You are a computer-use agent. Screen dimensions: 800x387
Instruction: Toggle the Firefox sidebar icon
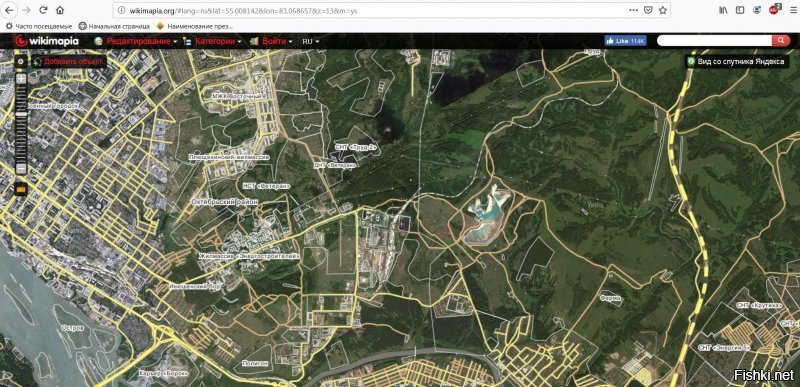tap(740, 10)
